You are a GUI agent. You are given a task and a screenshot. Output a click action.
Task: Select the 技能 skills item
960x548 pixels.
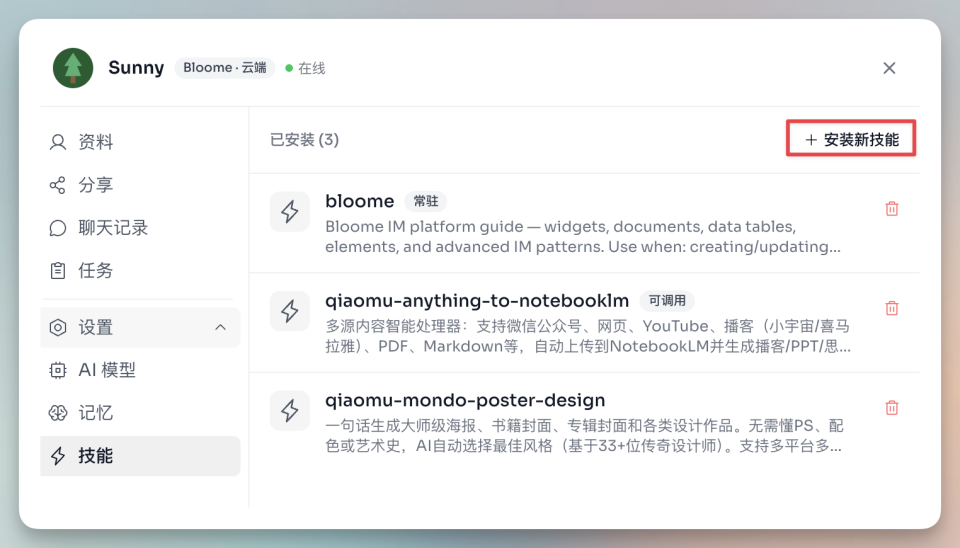point(140,456)
